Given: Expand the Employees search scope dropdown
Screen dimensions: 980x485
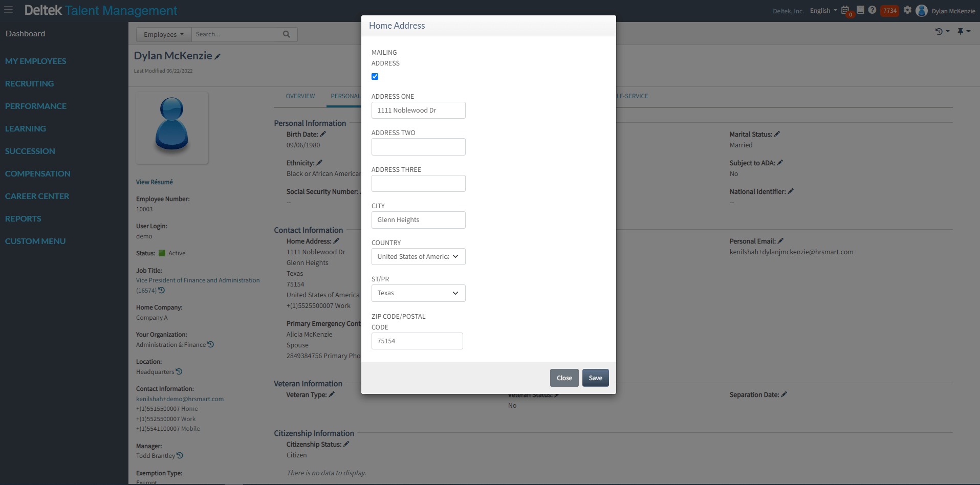Looking at the screenshot, I should click(x=163, y=34).
